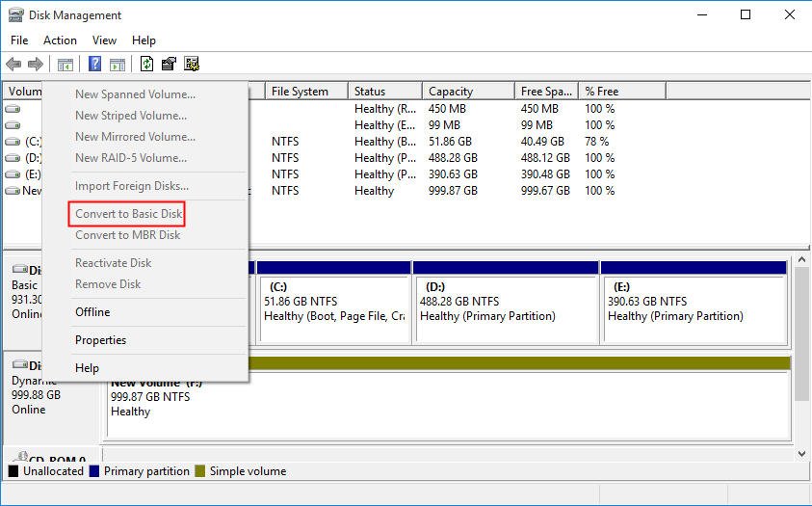Click the 450 MB capacity cell

click(x=447, y=109)
